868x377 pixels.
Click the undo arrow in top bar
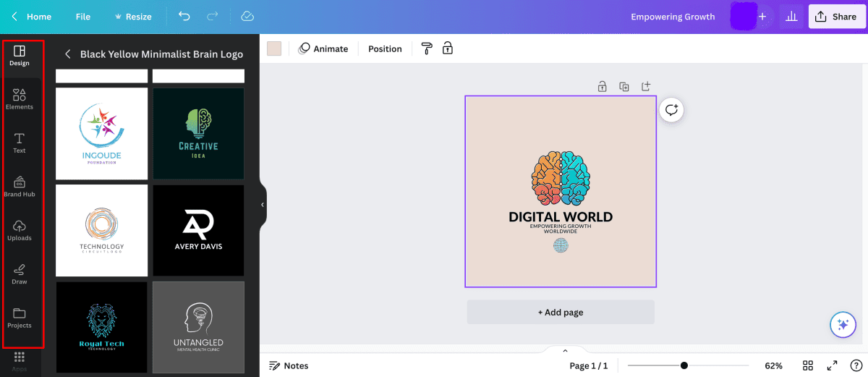[184, 16]
